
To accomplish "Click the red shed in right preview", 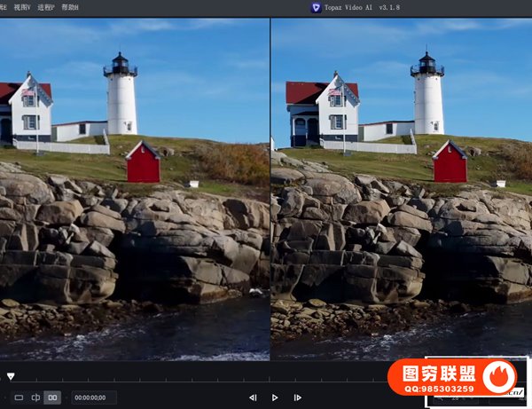I will [450, 163].
